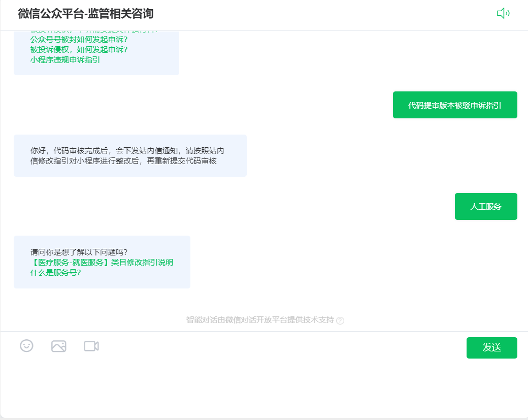
Task: Click the video camera icon
Action: click(91, 346)
